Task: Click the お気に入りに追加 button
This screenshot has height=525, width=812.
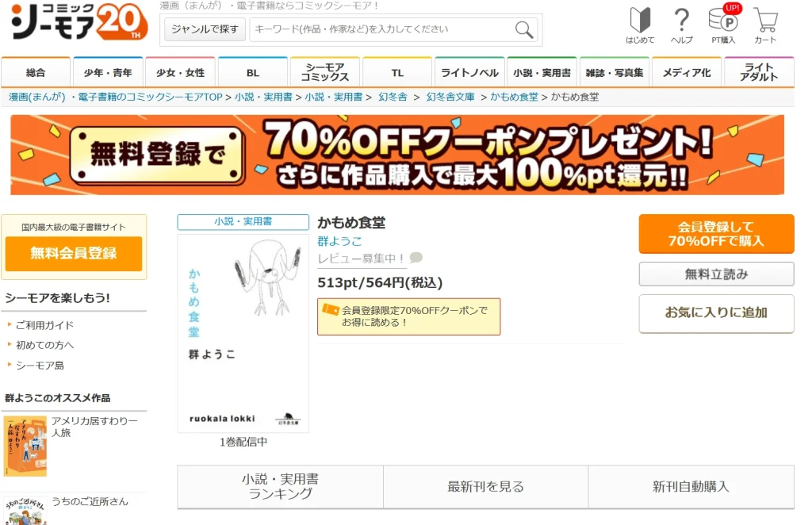Action: tap(716, 313)
